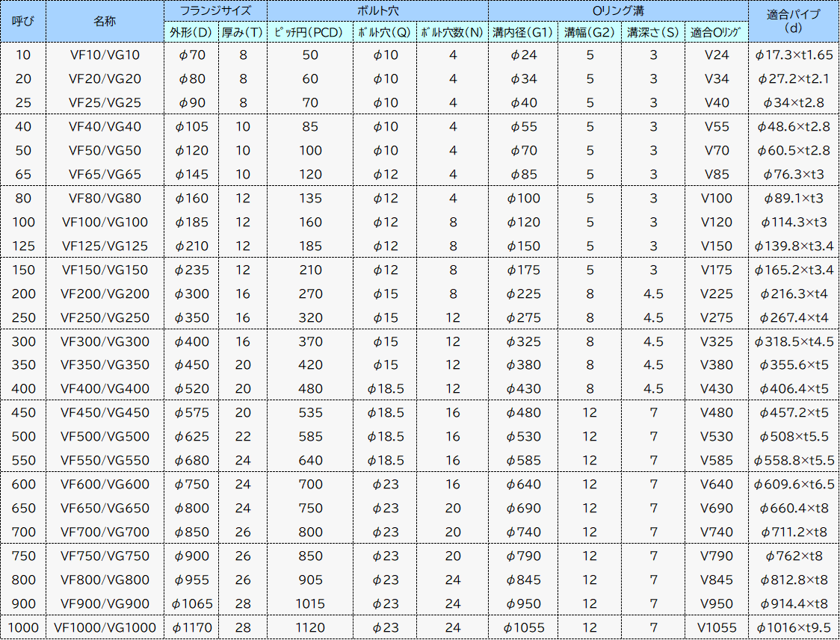Select the VF600/VG600 name cell

(x=105, y=484)
